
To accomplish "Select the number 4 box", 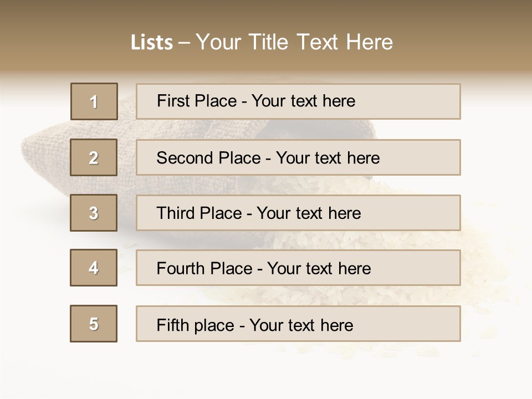I will coord(94,268).
